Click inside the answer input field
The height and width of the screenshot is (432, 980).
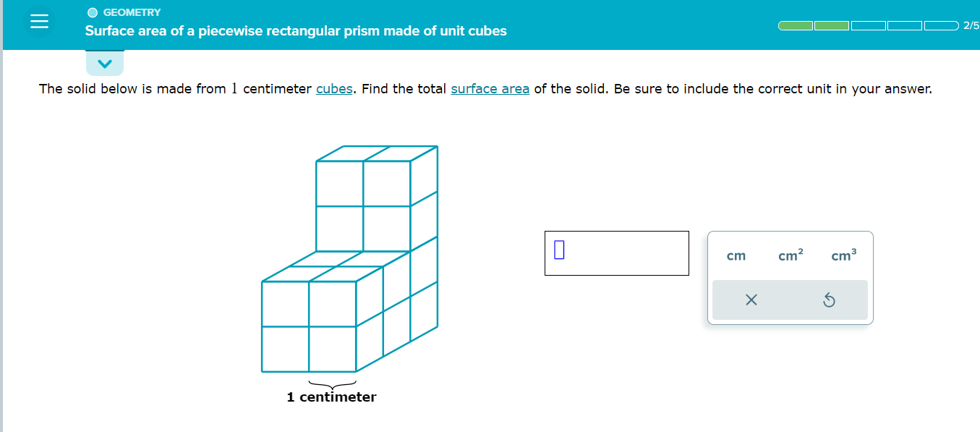[x=616, y=253]
